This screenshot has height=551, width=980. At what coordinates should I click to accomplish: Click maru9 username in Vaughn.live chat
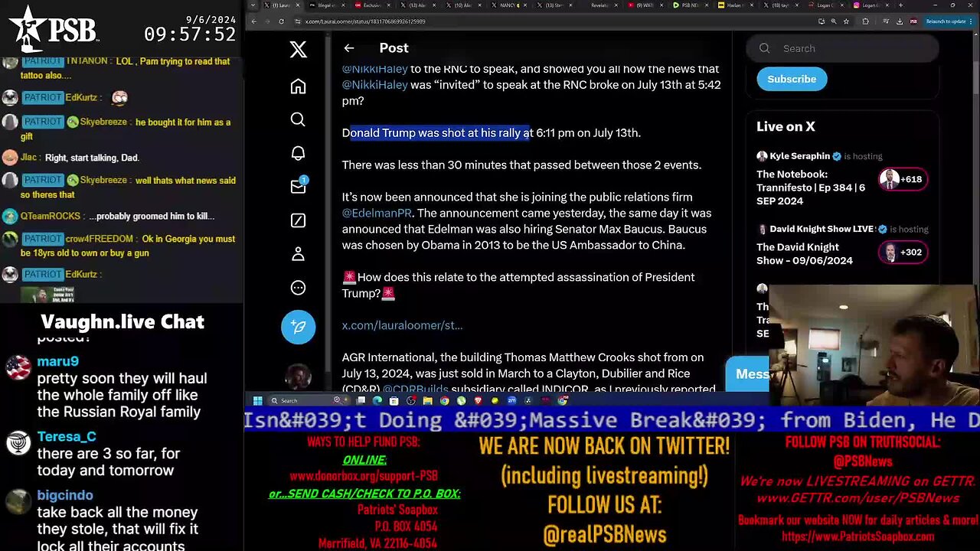(x=58, y=361)
